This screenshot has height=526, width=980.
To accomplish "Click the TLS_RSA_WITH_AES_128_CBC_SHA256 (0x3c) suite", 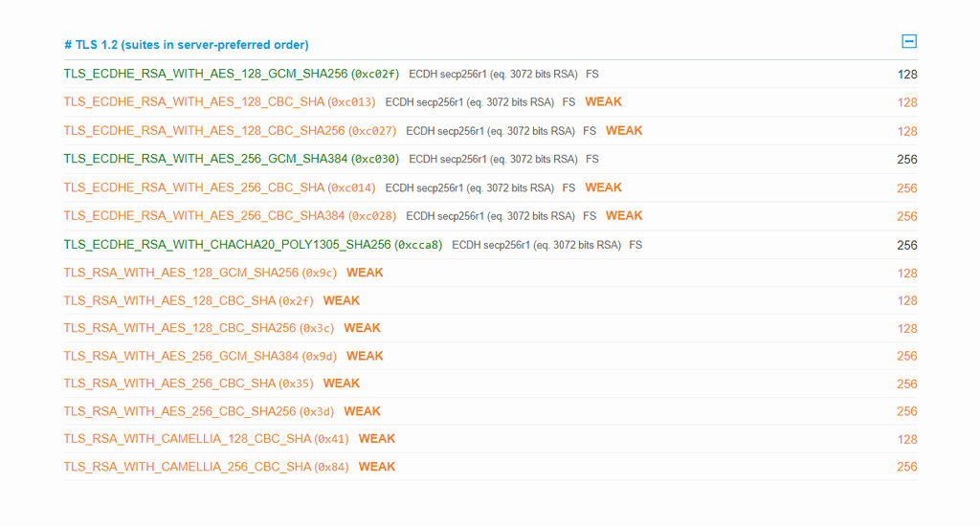I will click(199, 328).
